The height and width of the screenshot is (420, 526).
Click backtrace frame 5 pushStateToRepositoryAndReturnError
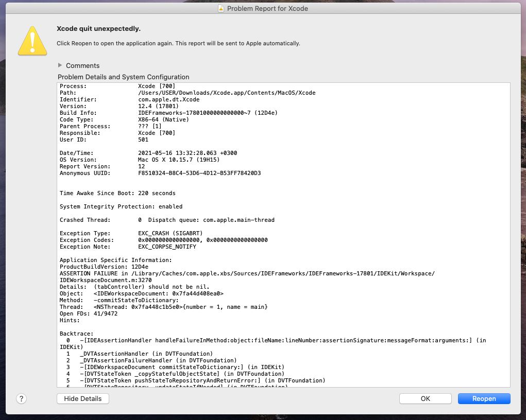pyautogui.click(x=196, y=381)
